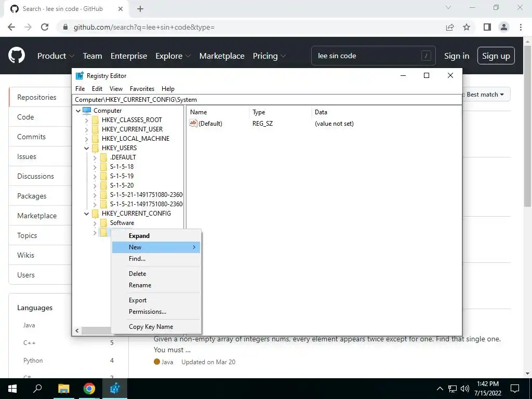
Task: Open the Edit menu
Action: tap(97, 89)
